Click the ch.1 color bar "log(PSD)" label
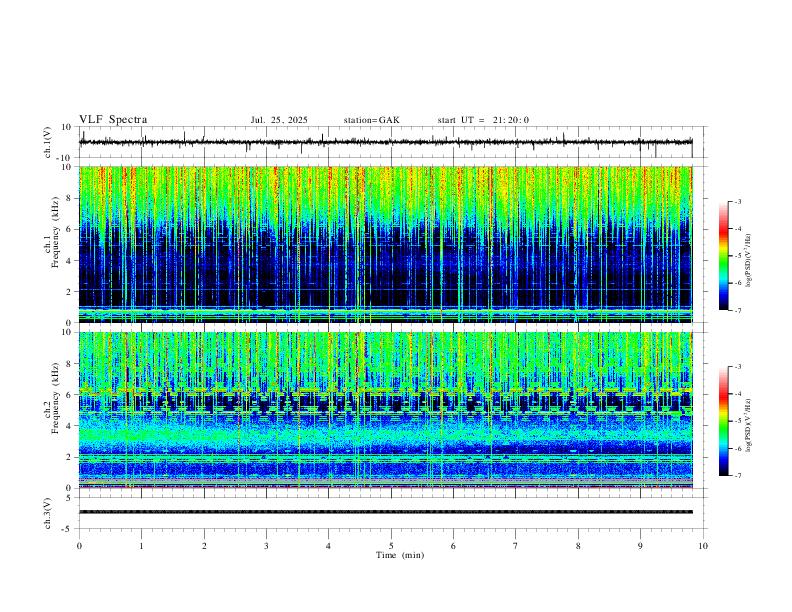The width and height of the screenshot is (792, 612). coord(749,260)
